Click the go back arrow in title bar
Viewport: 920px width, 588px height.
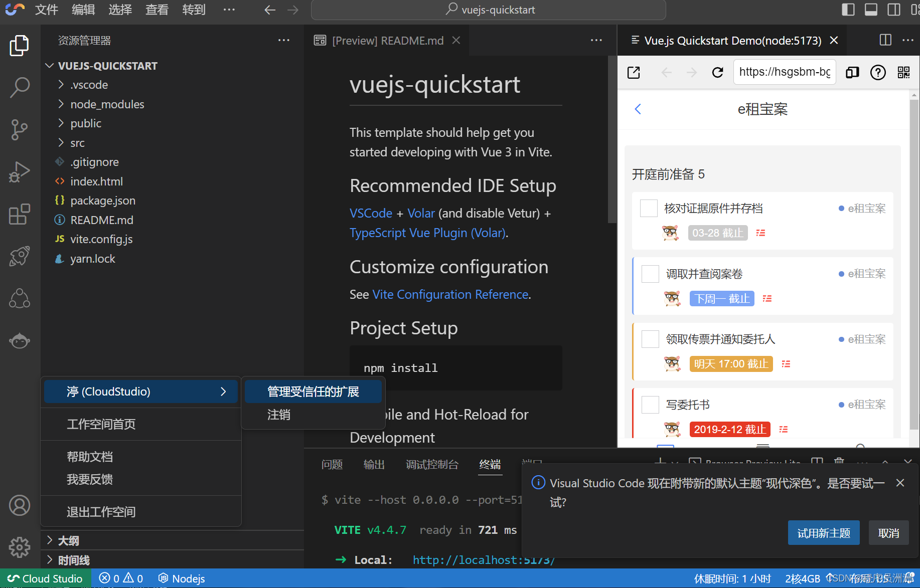click(x=270, y=10)
